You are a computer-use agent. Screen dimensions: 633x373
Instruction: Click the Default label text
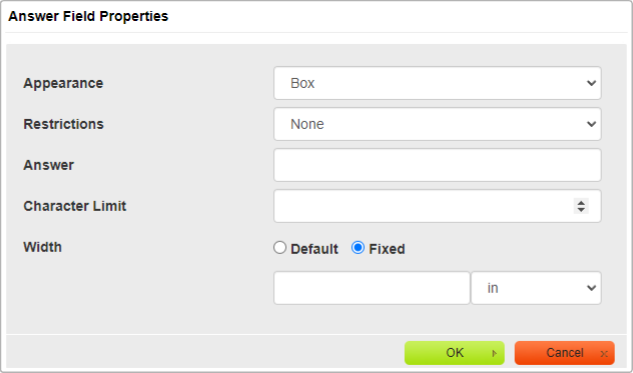pos(314,249)
